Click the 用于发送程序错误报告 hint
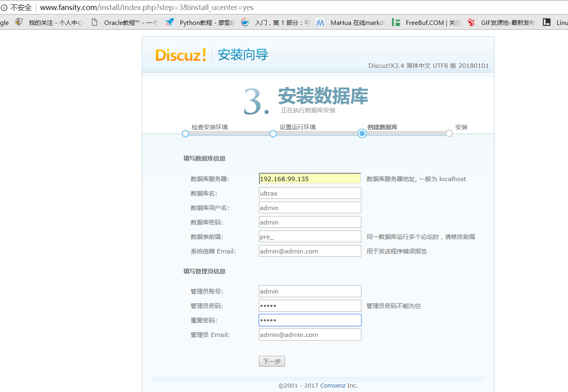The height and width of the screenshot is (392, 568). pyautogui.click(x=397, y=251)
